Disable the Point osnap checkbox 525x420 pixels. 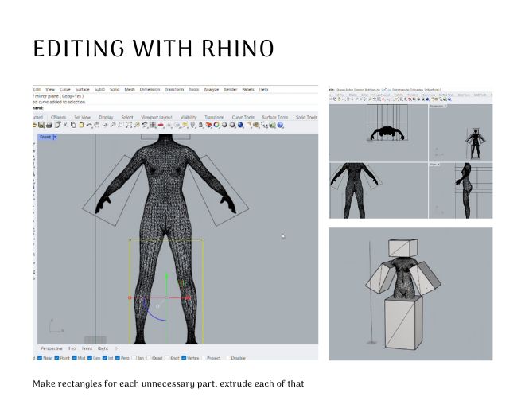click(x=57, y=358)
